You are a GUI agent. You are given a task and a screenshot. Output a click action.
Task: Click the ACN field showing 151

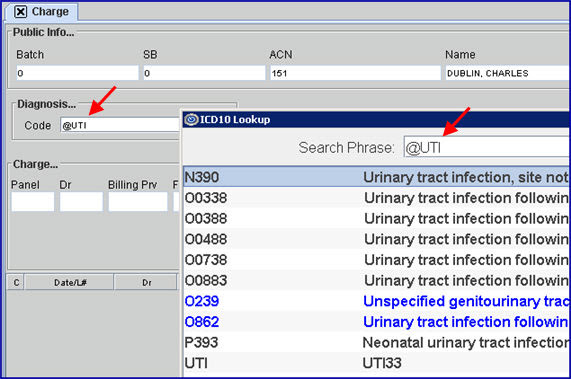(x=355, y=73)
